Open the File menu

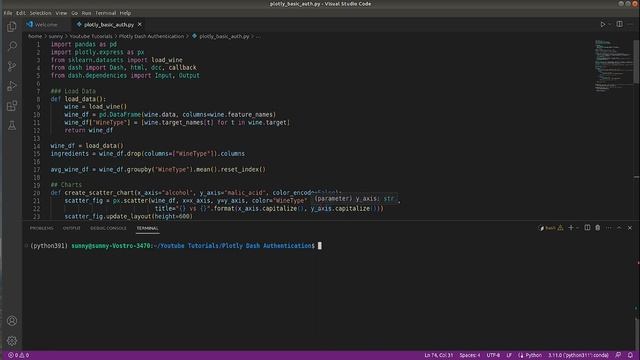(x=8, y=13)
